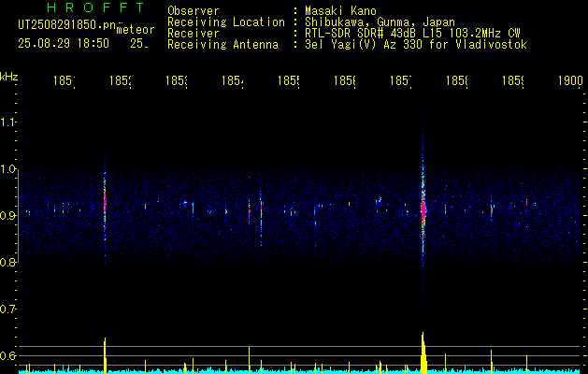Select the 3el Yagi(V) Az 330 antenna text

coord(416,45)
